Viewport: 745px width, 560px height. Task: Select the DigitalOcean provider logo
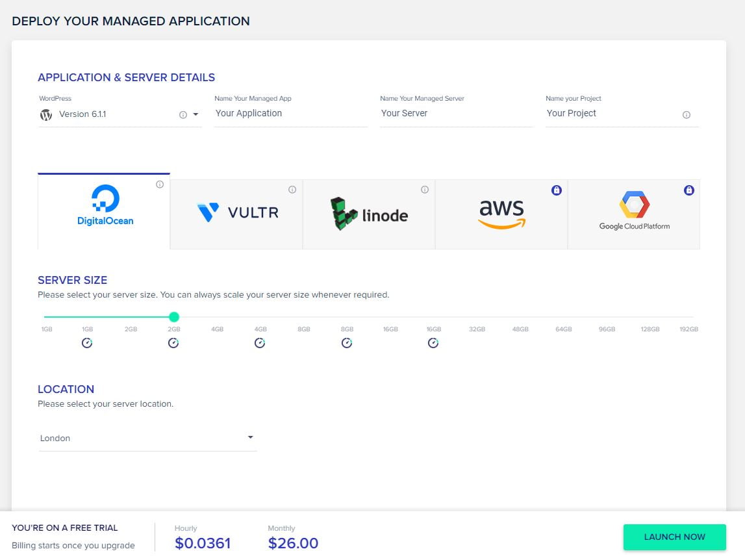[105, 203]
